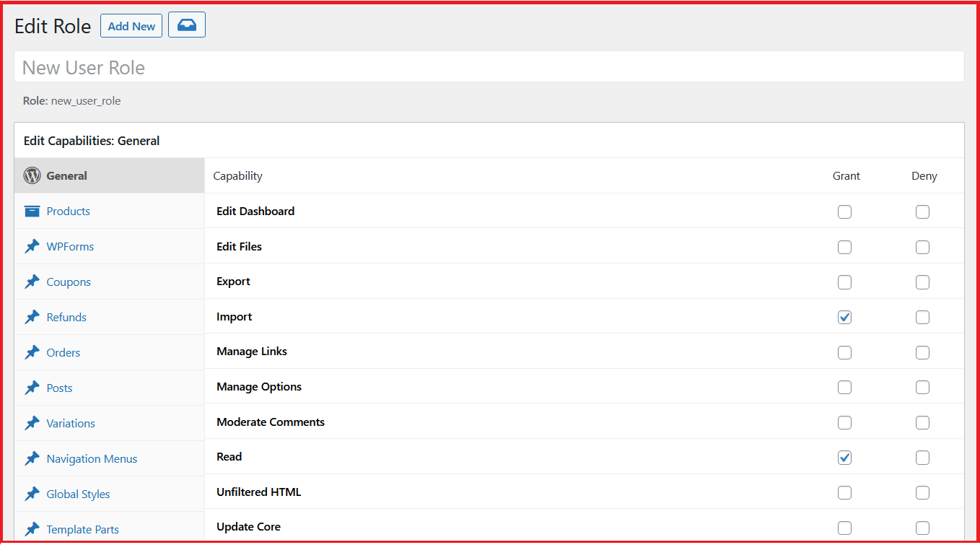980x545 pixels.
Task: Grant the Export capability
Action: click(844, 282)
